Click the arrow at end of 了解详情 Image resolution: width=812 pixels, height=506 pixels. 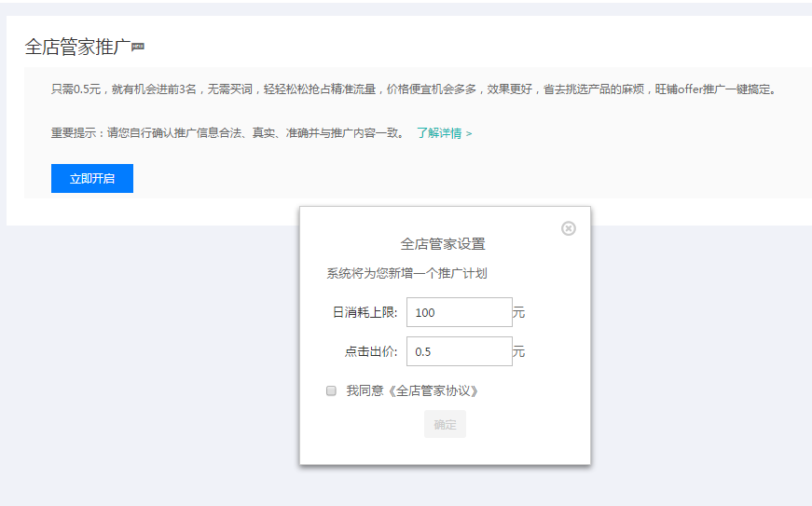(469, 134)
